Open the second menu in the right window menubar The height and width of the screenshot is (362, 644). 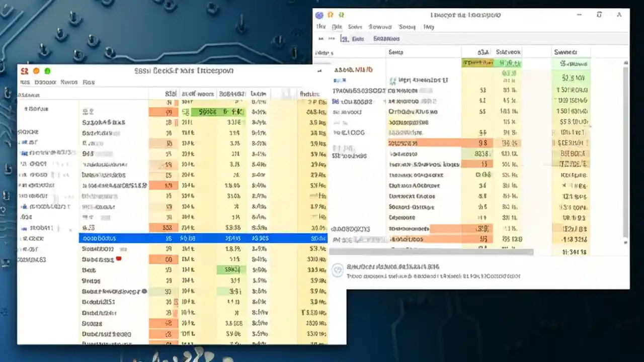click(x=337, y=27)
